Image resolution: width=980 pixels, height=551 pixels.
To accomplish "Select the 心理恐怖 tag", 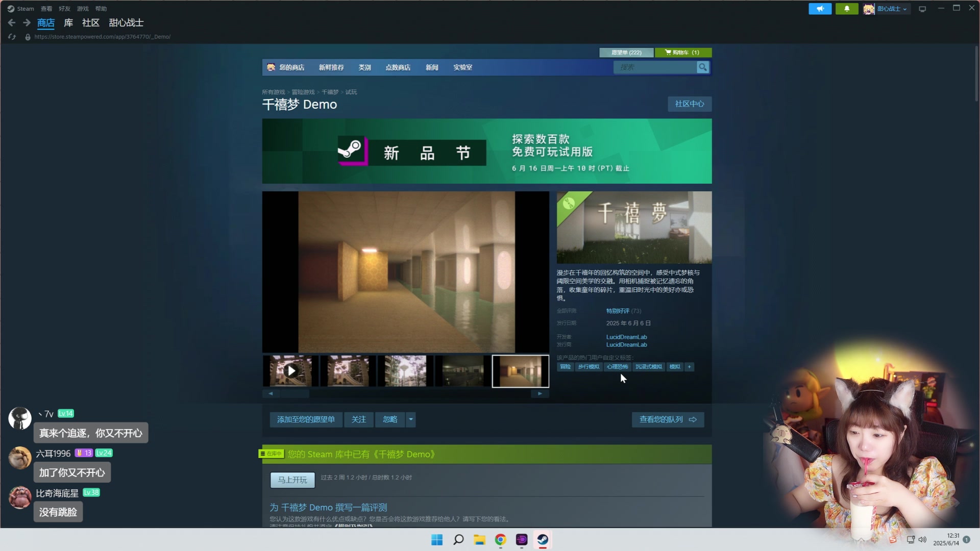I will (x=617, y=367).
